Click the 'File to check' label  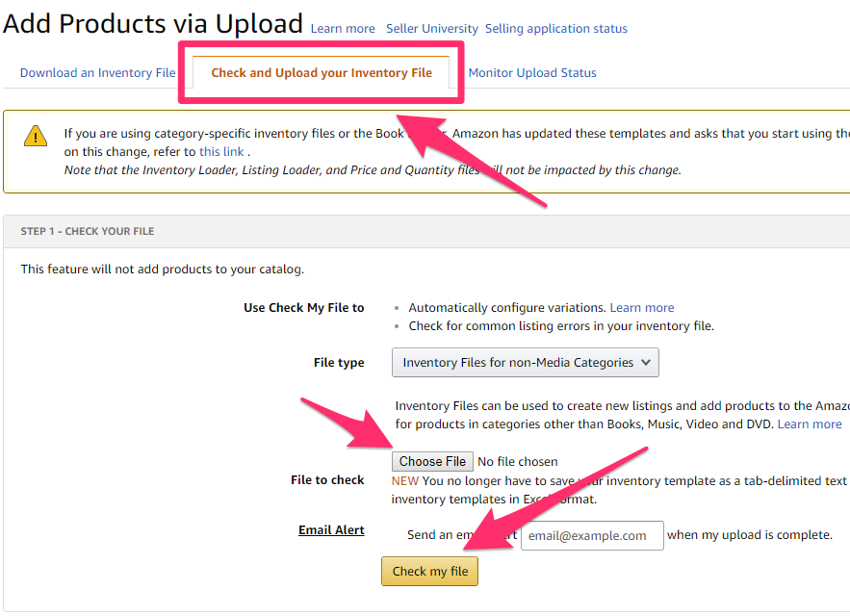[327, 480]
